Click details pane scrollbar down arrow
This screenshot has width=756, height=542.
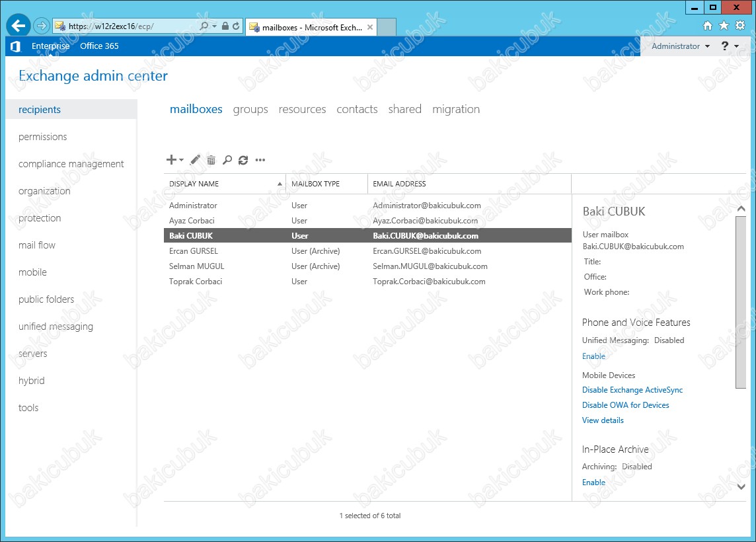point(741,487)
